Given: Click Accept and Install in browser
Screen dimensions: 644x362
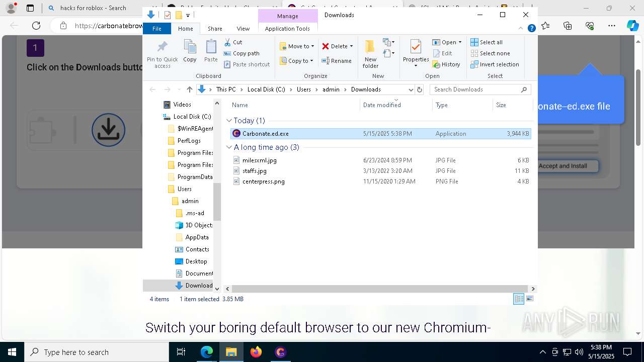Looking at the screenshot, I should [x=562, y=166].
